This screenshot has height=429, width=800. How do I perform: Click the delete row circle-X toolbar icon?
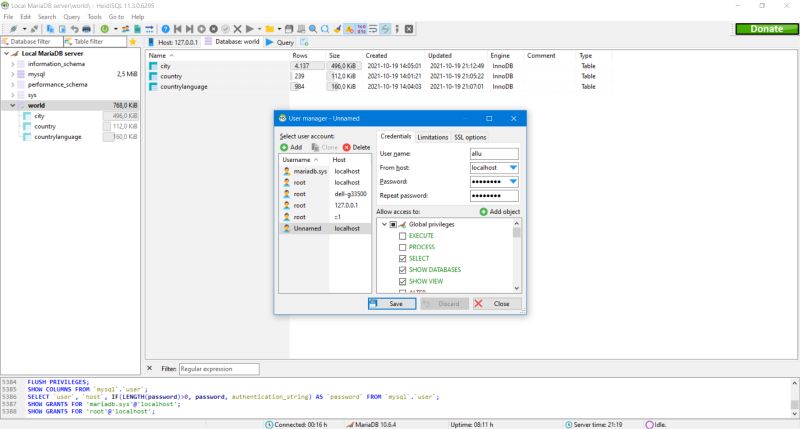coord(213,29)
